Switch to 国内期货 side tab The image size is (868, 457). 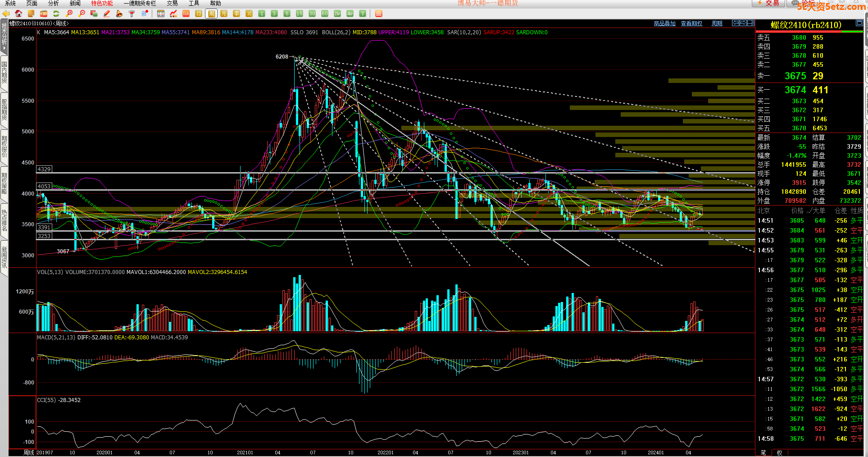4,72
